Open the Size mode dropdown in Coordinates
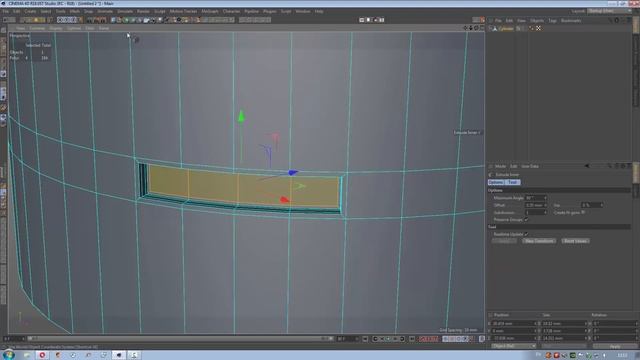The width and height of the screenshot is (640, 360). pyautogui.click(x=564, y=346)
